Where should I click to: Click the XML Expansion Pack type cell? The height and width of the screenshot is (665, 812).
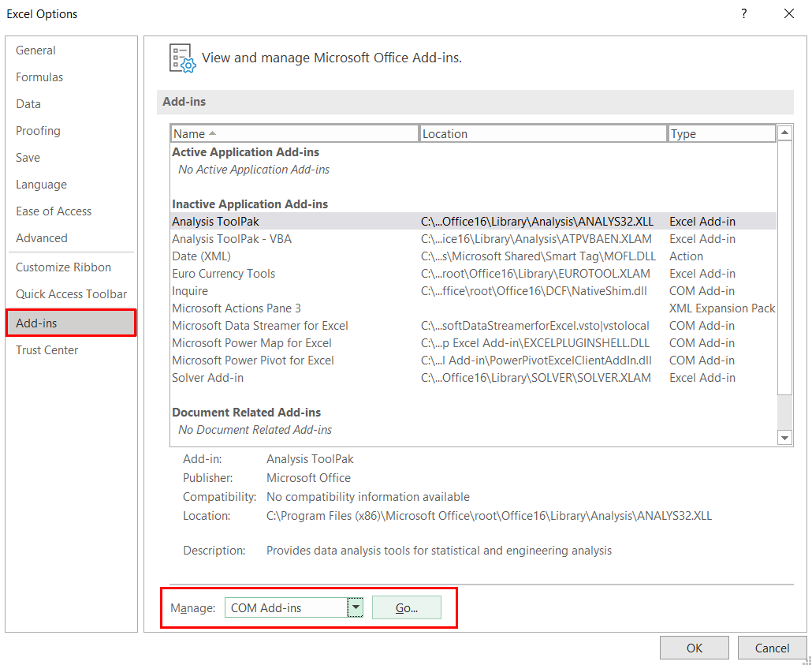[722, 308]
